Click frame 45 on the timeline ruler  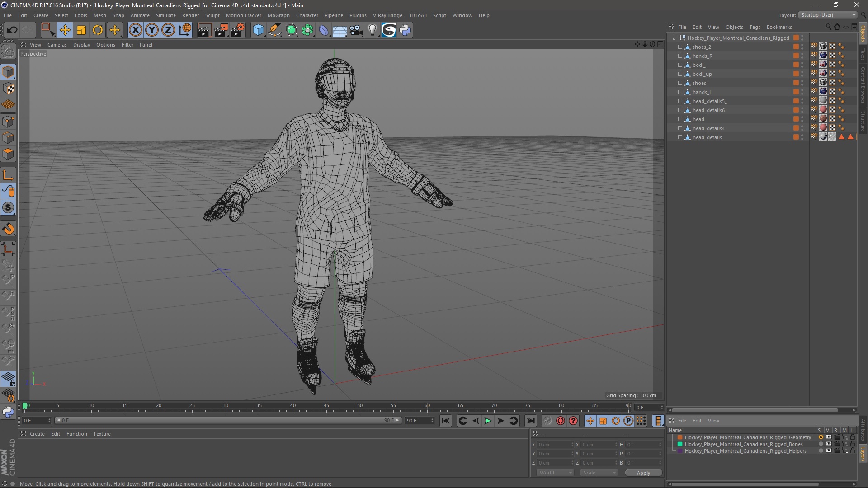pyautogui.click(x=326, y=406)
